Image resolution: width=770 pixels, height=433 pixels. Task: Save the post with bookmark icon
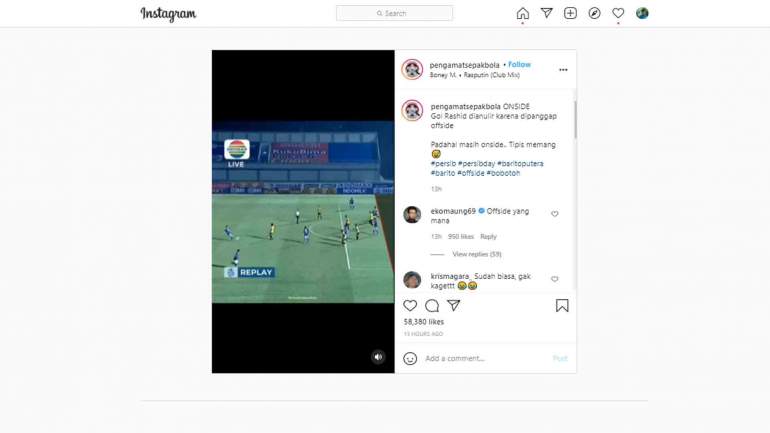pos(562,305)
